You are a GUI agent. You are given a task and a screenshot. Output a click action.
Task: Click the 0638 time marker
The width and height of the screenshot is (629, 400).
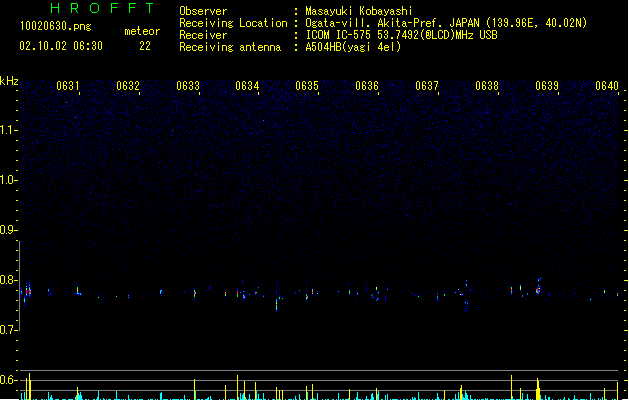pos(487,86)
